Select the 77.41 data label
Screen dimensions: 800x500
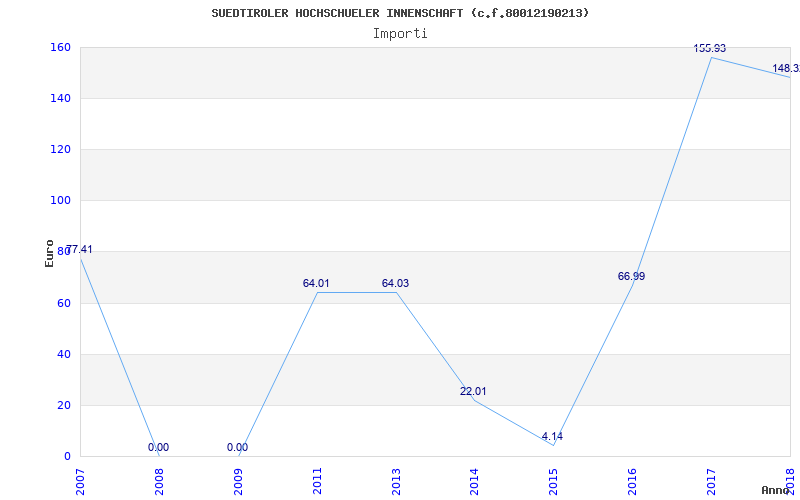click(80, 249)
